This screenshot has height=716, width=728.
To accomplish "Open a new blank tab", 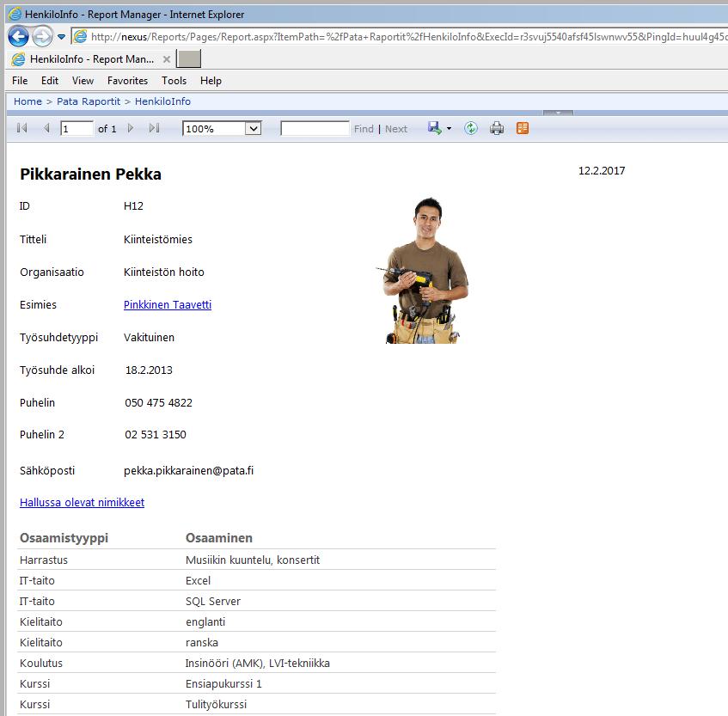I will point(189,59).
